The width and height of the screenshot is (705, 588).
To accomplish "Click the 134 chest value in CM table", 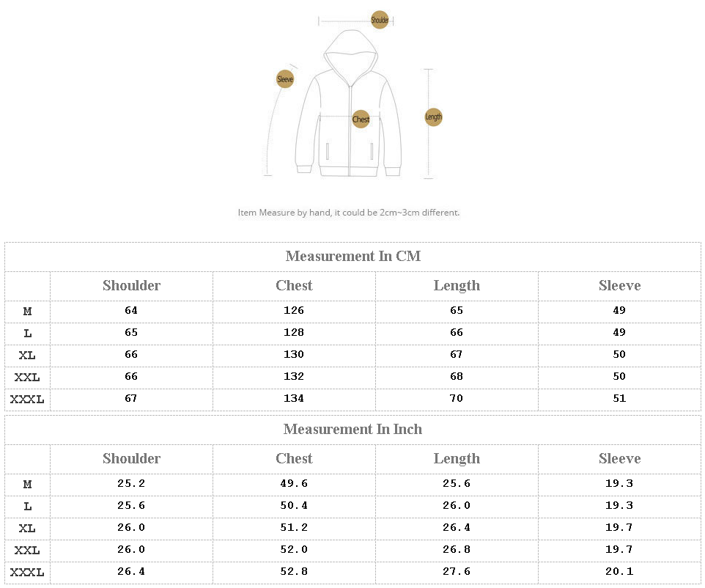I will tap(294, 398).
